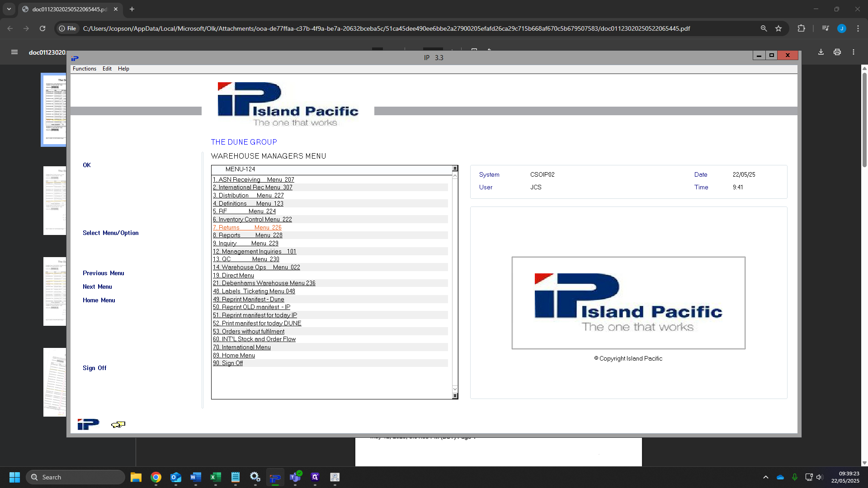Image resolution: width=868 pixels, height=488 pixels.
Task: Open the PDF viewer sidebar hamburger menu
Action: tap(14, 52)
